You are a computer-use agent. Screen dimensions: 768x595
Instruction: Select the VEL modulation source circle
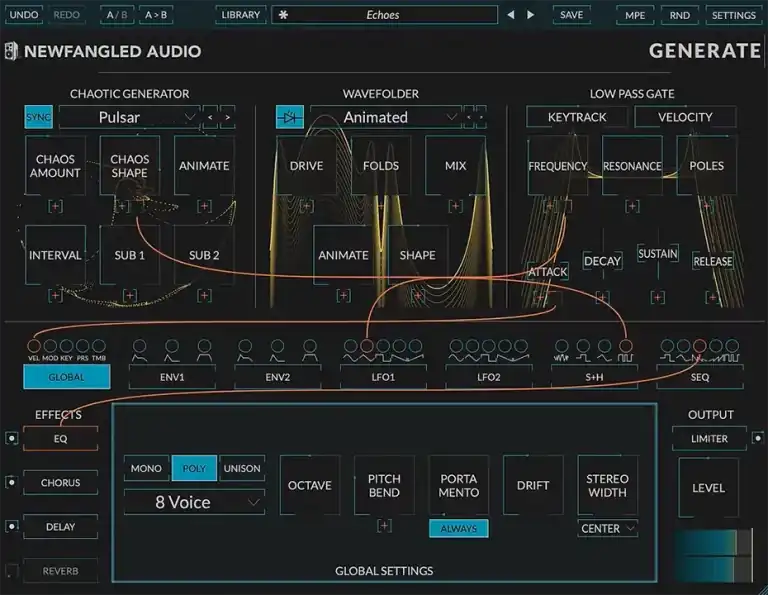click(34, 346)
